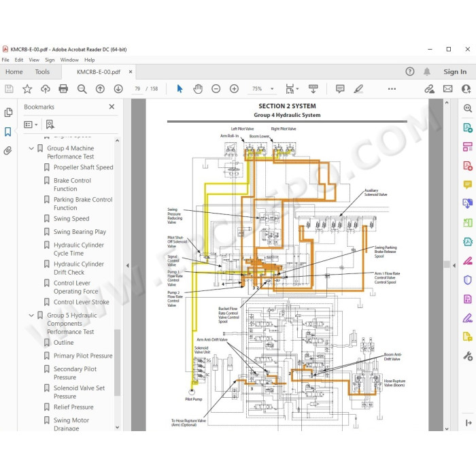The image size is (476, 476).
Task: Open bookmark options list dropdown
Action: pos(31,124)
